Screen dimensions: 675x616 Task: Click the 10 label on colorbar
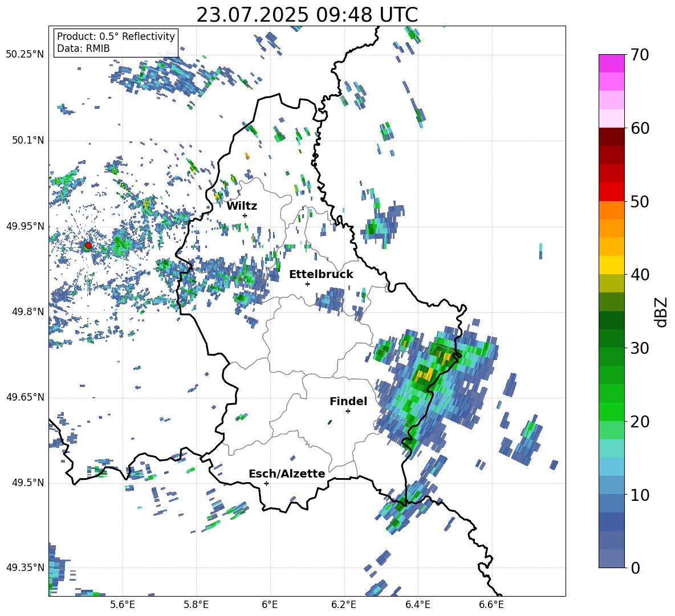tap(640, 495)
